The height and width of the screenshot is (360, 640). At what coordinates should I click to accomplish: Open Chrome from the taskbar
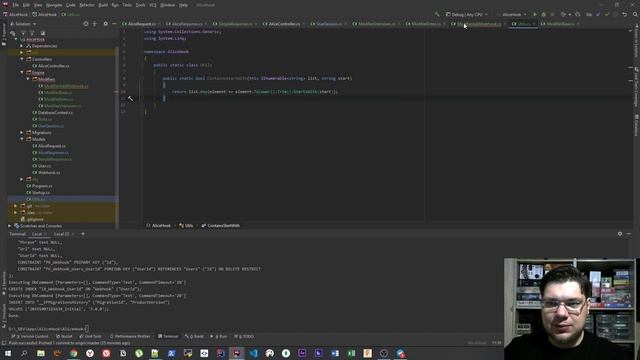point(73,353)
